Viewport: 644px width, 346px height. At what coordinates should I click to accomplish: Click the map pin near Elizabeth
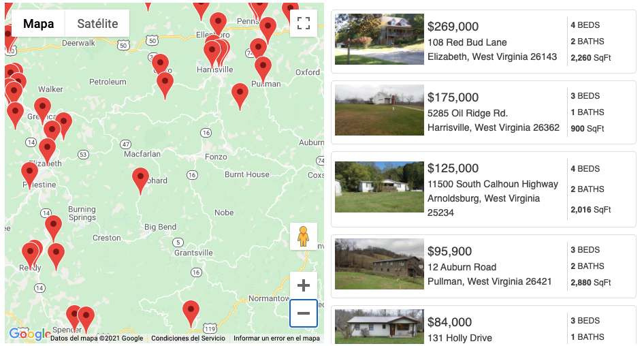(x=47, y=150)
